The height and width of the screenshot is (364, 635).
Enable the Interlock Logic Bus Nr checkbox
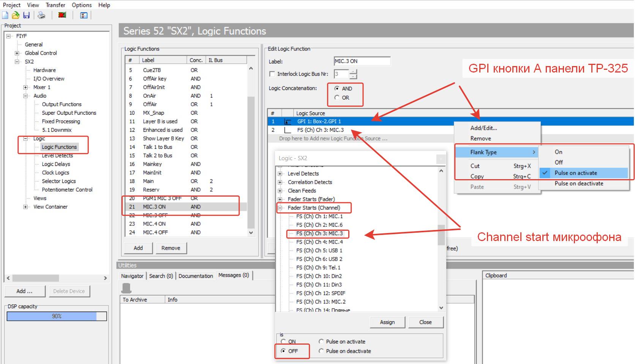(272, 74)
